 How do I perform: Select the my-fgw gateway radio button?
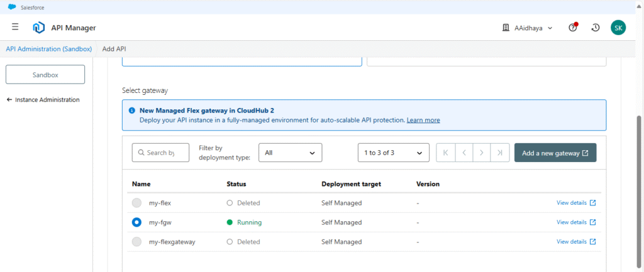coord(136,222)
